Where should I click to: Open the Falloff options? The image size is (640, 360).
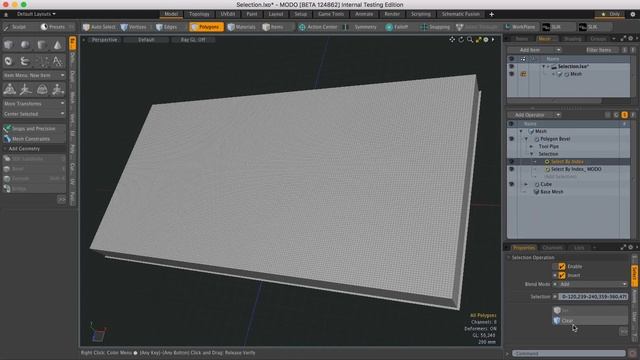(397, 27)
